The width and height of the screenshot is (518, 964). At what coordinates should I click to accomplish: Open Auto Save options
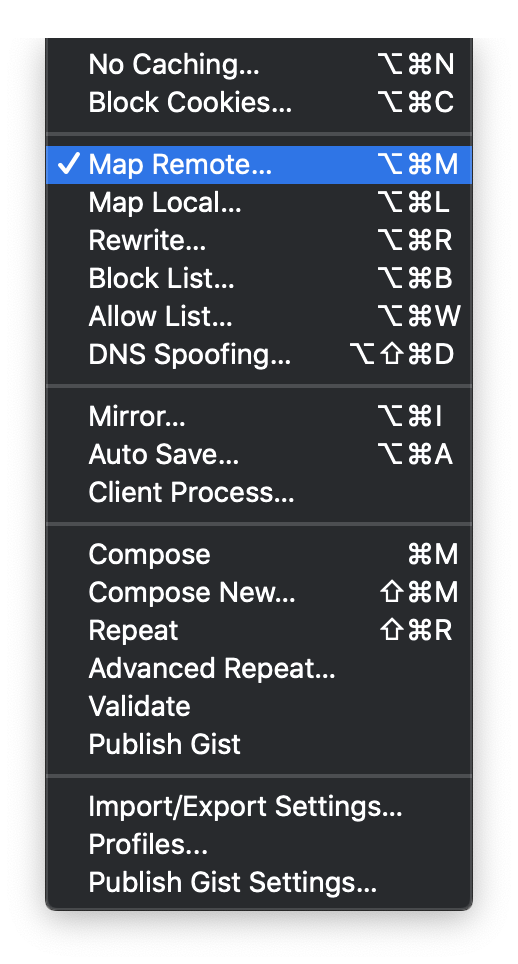click(259, 455)
